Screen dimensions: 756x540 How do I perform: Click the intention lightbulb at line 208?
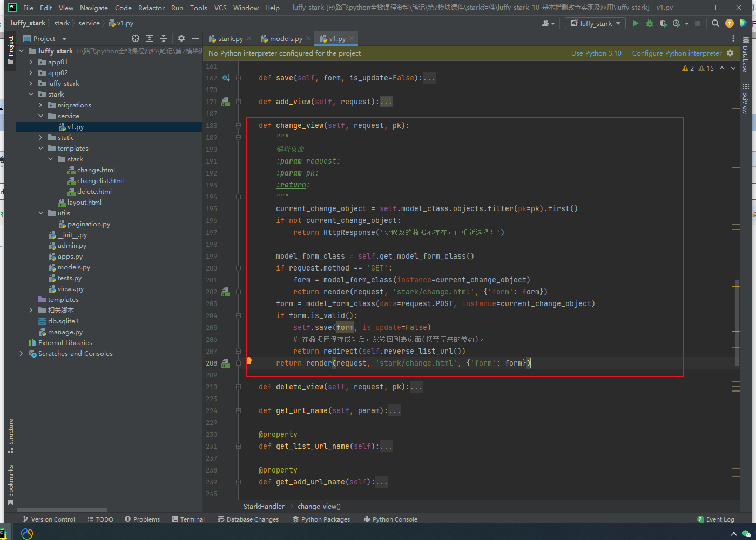click(249, 361)
